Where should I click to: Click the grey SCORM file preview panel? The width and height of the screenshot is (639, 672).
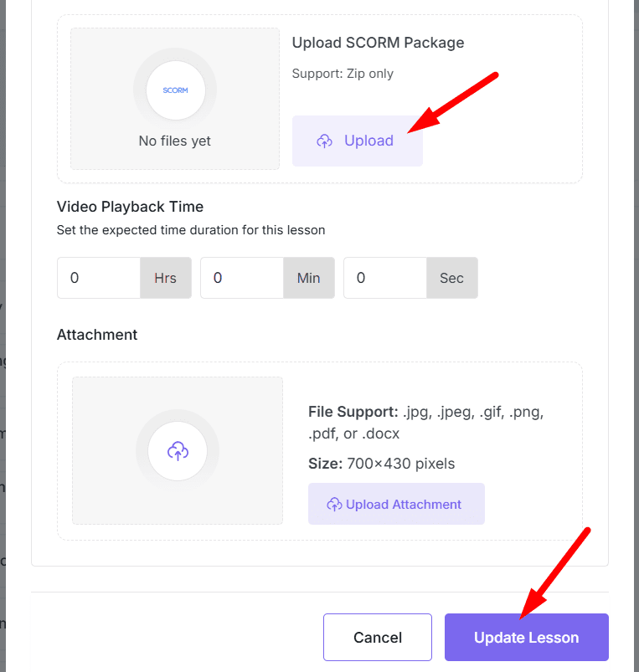174,99
